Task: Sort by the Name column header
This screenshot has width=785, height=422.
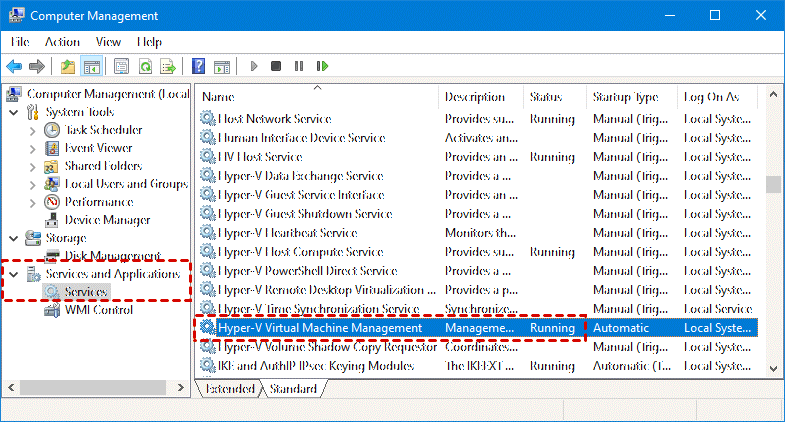Action: pos(316,97)
